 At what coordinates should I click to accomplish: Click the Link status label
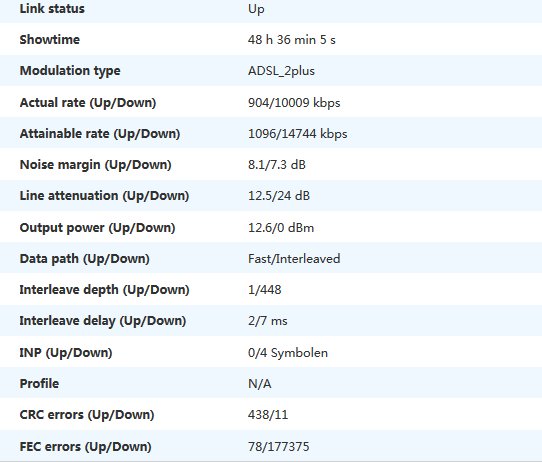click(52, 9)
